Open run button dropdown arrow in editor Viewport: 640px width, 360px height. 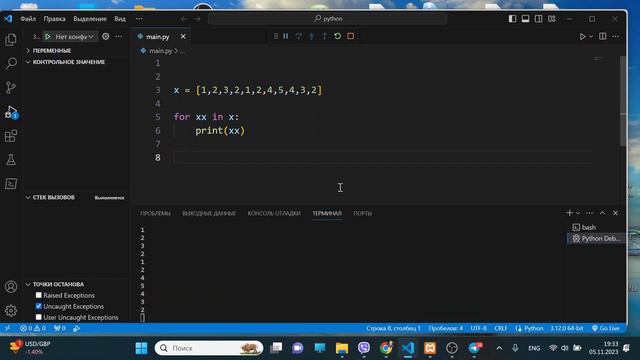click(591, 36)
